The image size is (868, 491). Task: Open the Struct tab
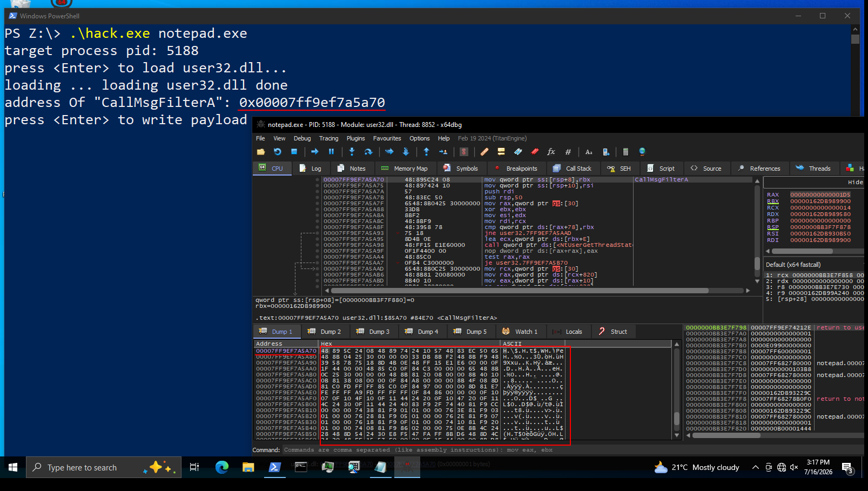(613, 332)
